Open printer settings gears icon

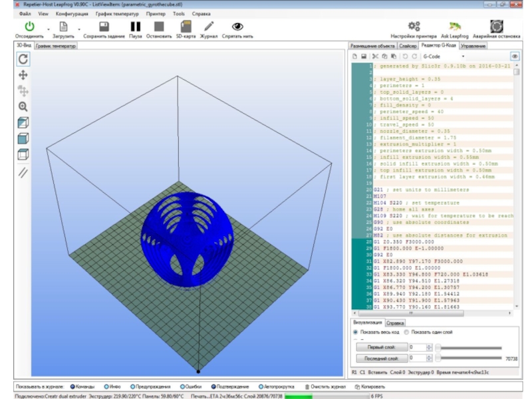pos(414,27)
